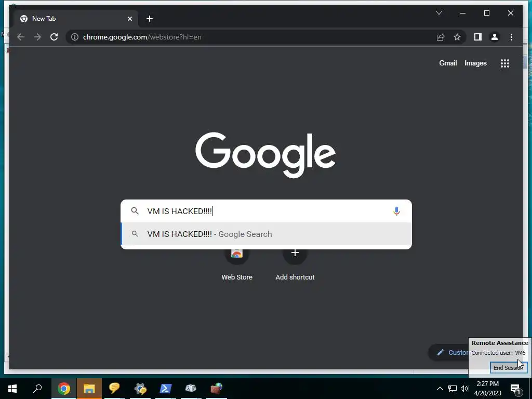This screenshot has height=399, width=532.
Task: Expand the tab search dropdown chevron
Action: [x=438, y=13]
